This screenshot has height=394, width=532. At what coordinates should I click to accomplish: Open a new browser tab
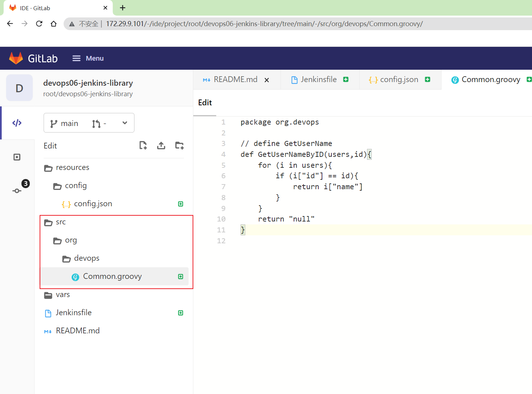[123, 8]
